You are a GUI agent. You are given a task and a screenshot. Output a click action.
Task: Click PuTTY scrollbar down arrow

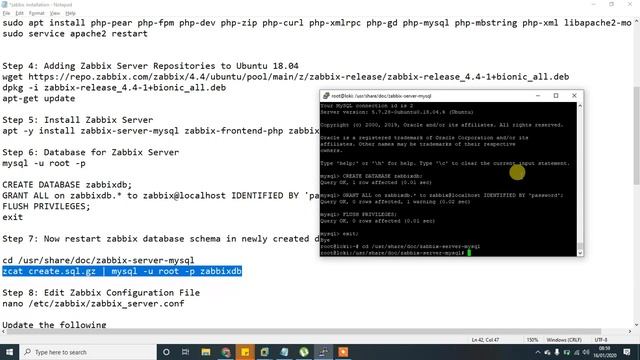[580, 253]
